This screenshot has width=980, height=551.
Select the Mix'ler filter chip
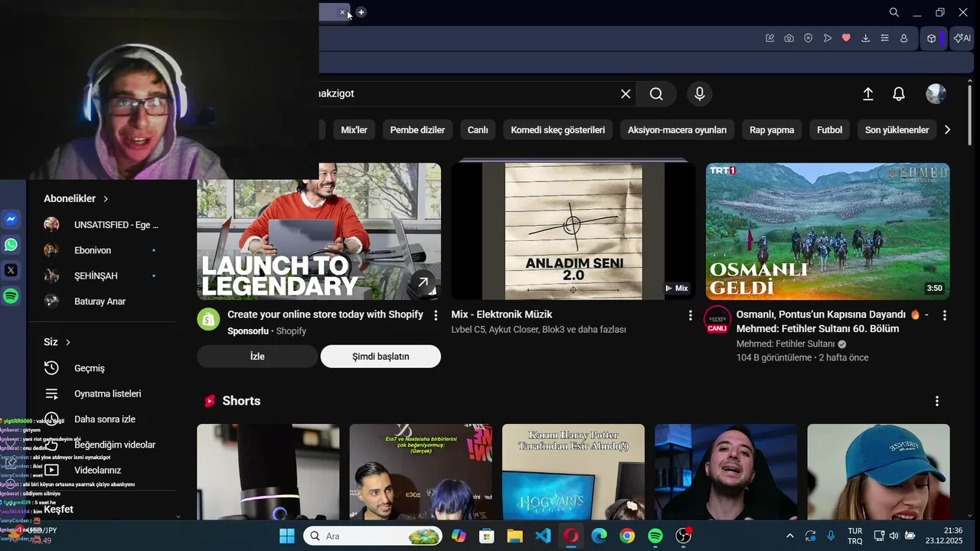354,130
